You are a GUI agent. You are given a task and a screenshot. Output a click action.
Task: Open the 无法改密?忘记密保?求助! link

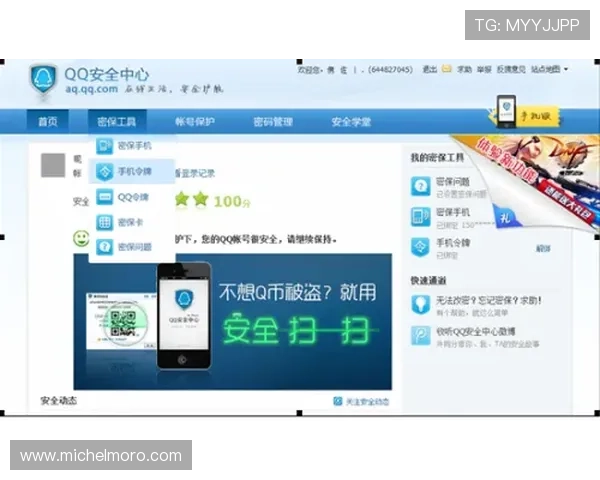489,300
